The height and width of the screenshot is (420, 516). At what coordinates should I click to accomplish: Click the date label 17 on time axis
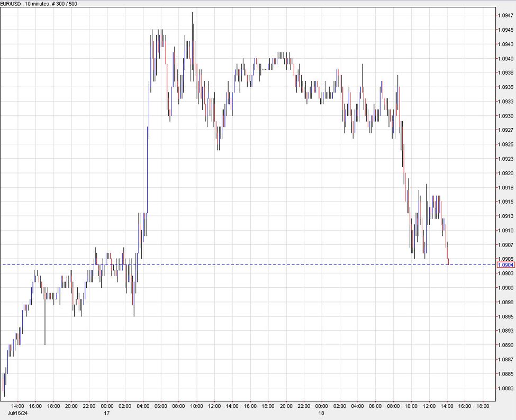click(x=106, y=413)
